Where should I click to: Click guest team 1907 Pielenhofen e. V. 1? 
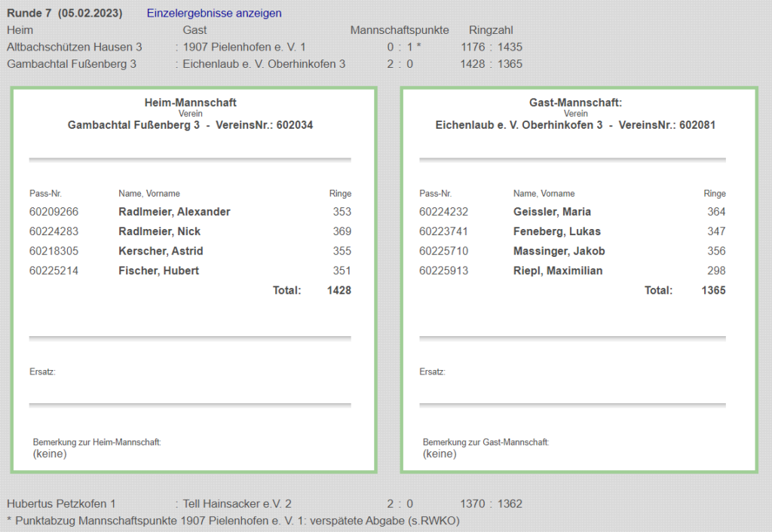(x=244, y=47)
